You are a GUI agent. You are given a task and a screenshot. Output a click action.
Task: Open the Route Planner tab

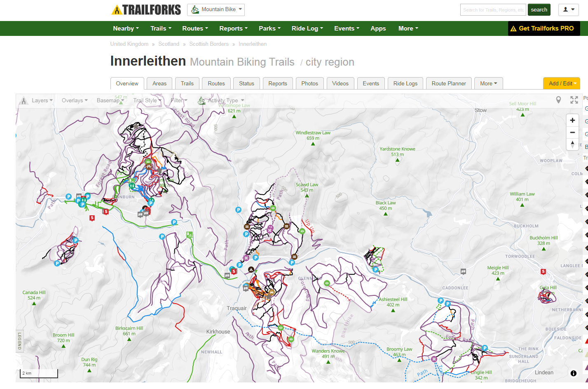pyautogui.click(x=449, y=83)
